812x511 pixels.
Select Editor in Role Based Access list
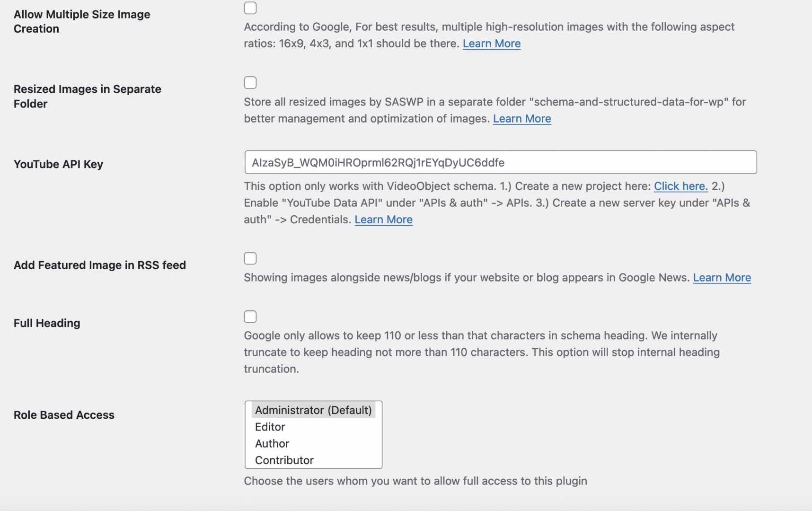tap(313, 427)
